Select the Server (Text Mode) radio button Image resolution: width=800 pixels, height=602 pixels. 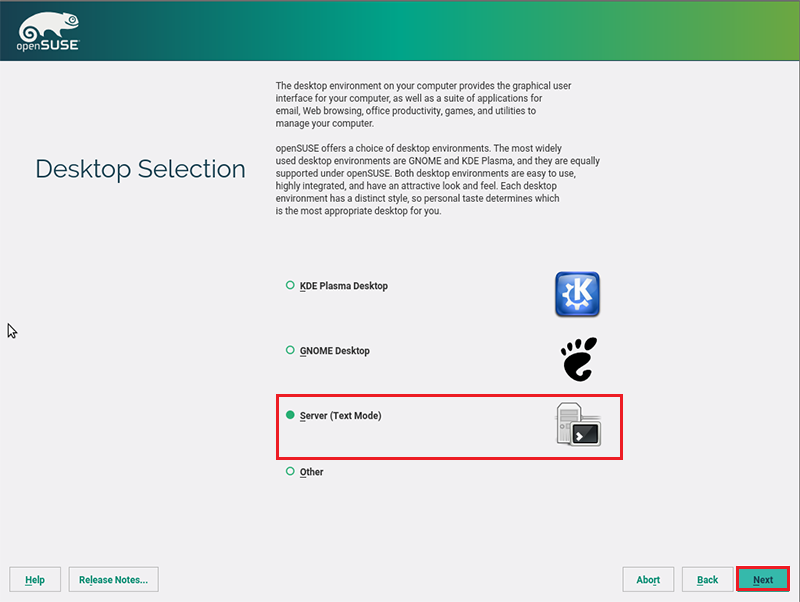coord(290,415)
